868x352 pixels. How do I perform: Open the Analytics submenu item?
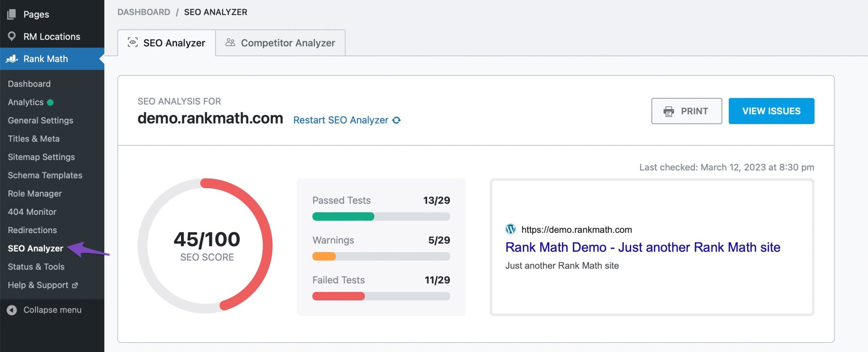(26, 102)
